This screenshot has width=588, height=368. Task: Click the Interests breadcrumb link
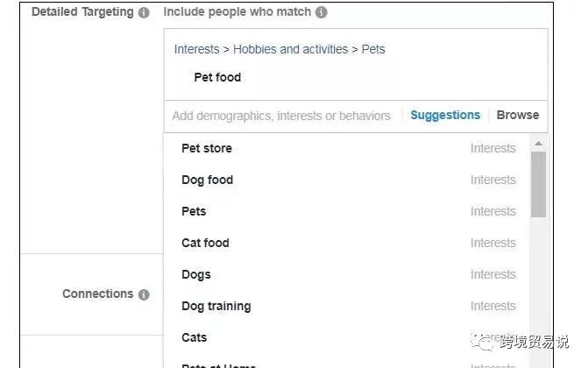click(x=196, y=49)
